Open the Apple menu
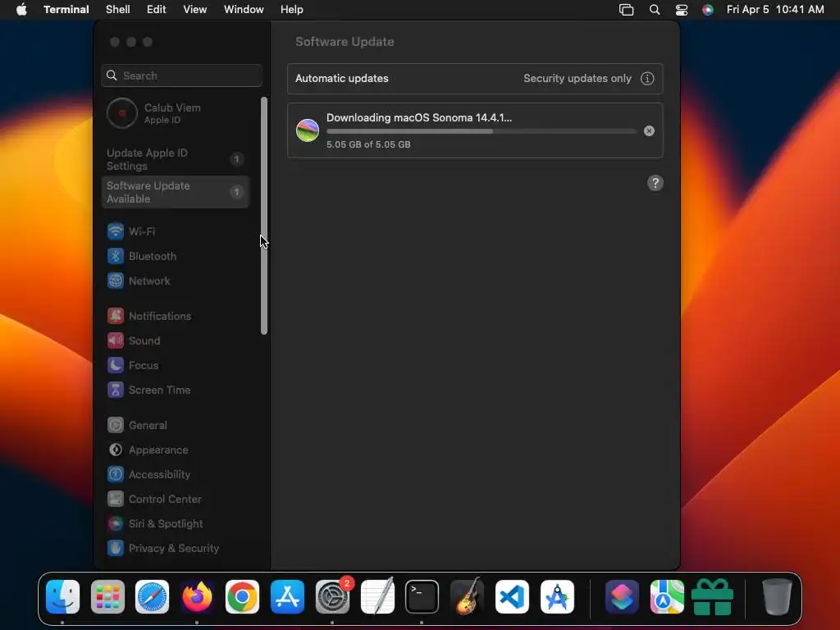 point(21,10)
